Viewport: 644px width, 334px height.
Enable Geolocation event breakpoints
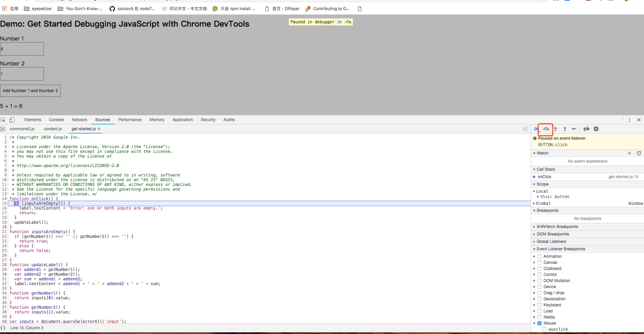coord(539,299)
